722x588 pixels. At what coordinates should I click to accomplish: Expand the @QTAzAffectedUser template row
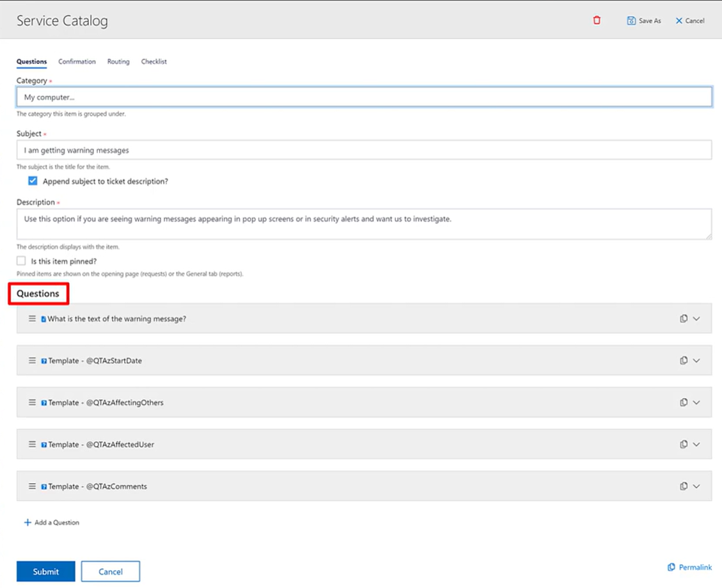pyautogui.click(x=696, y=444)
